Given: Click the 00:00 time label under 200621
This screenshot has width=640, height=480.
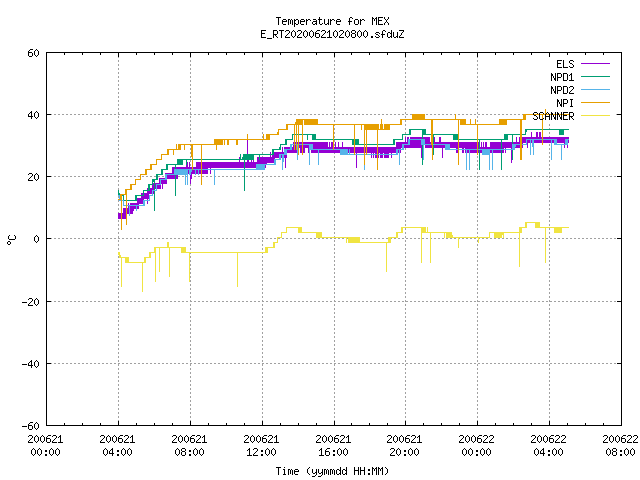Looking at the screenshot, I should click(45, 452).
